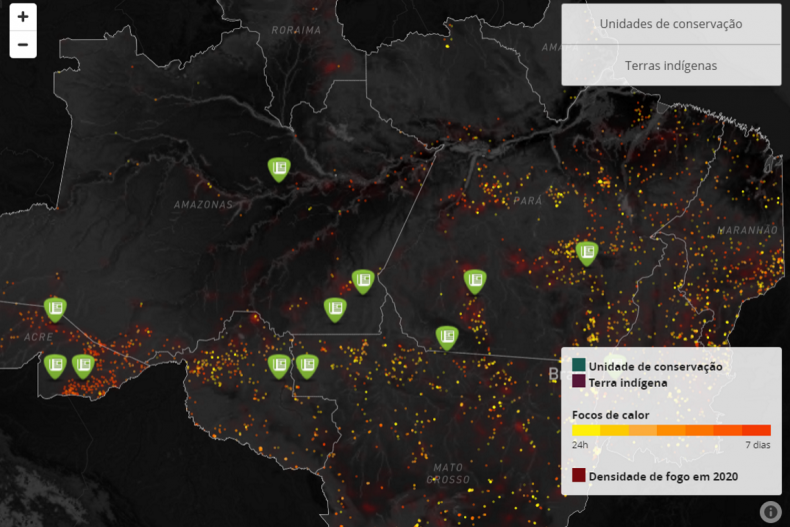Select upper marker of southeastern Amazonas pair
Image resolution: width=790 pixels, height=527 pixels.
[363, 280]
